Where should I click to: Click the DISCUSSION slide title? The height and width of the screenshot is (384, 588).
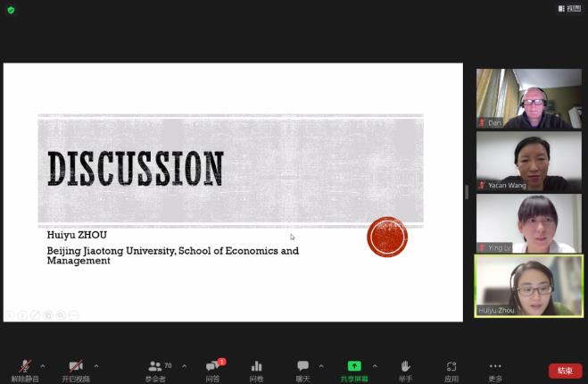pos(136,169)
